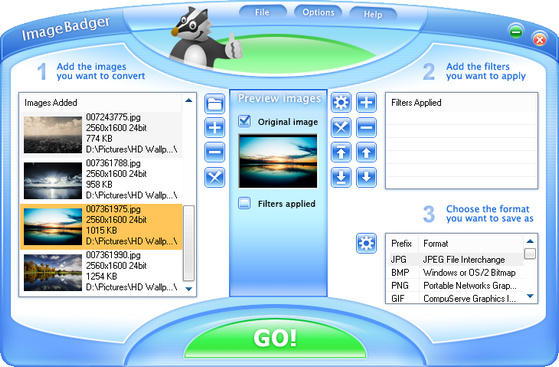559x367 pixels.
Task: Select the 007361788.jpg file name
Action: pos(113,163)
